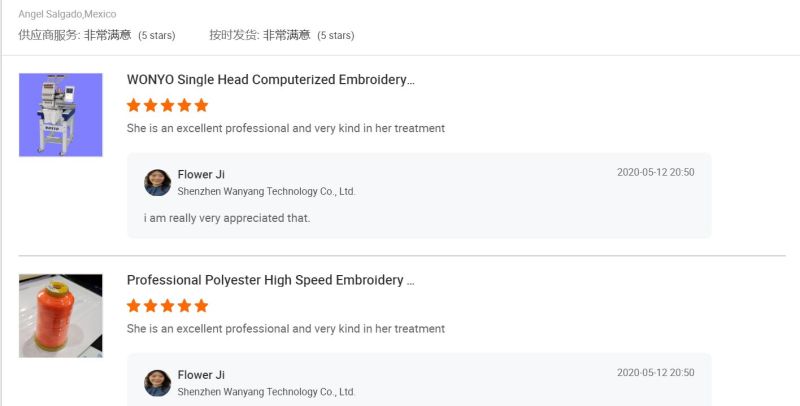800x406 pixels.
Task: Click the fifth star of the WONYO review rating
Action: click(x=201, y=105)
